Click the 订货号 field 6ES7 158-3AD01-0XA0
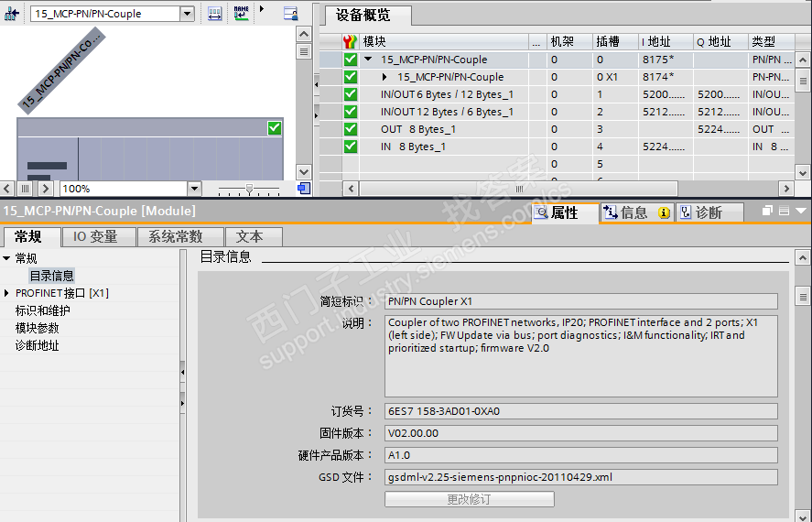This screenshot has width=812, height=522. (x=581, y=411)
